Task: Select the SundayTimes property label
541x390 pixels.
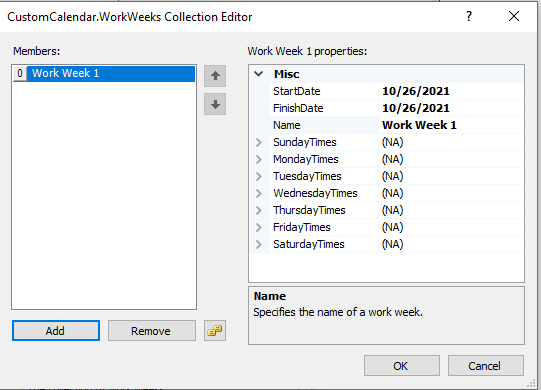Action: [305, 142]
